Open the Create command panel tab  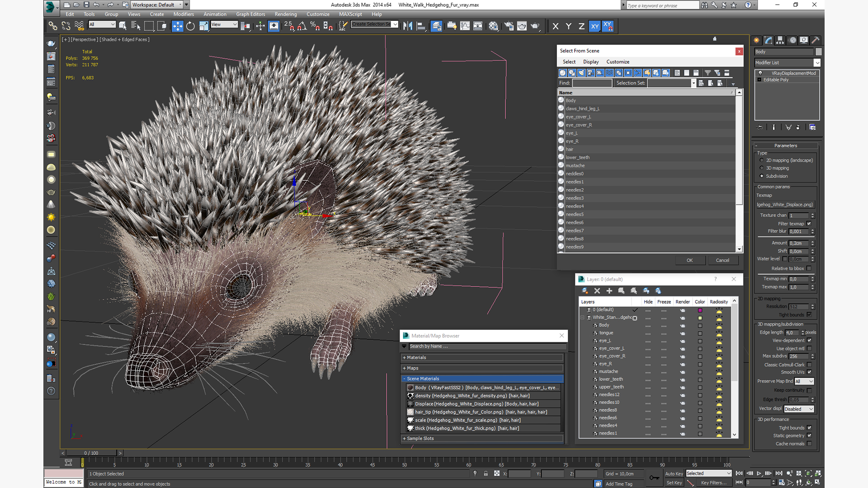pos(757,40)
